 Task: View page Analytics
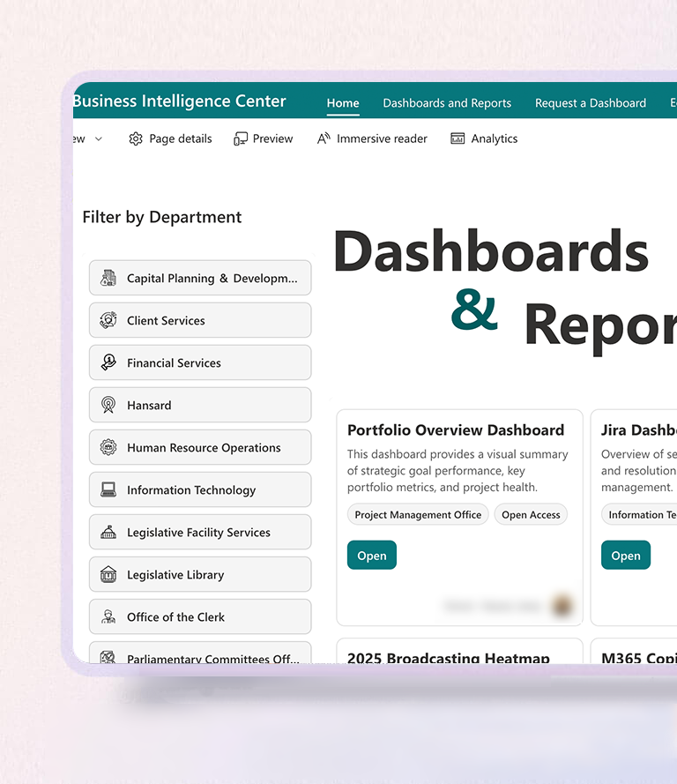tap(484, 138)
